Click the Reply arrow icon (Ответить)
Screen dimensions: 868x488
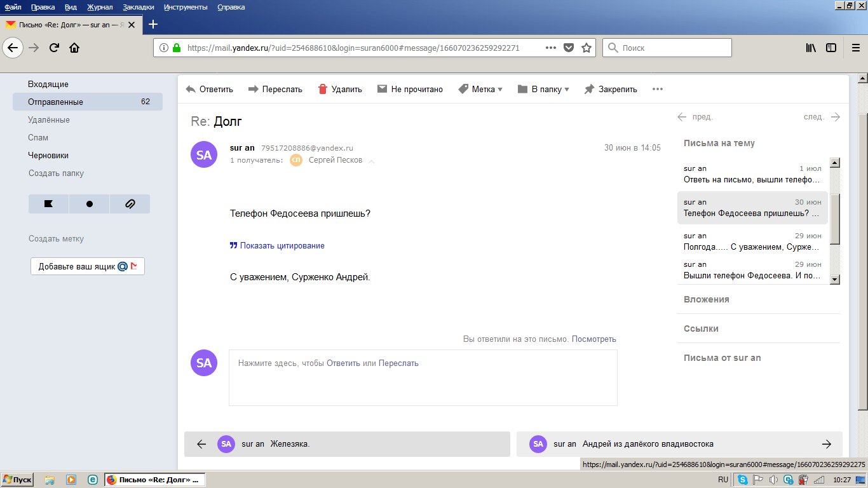[191, 90]
